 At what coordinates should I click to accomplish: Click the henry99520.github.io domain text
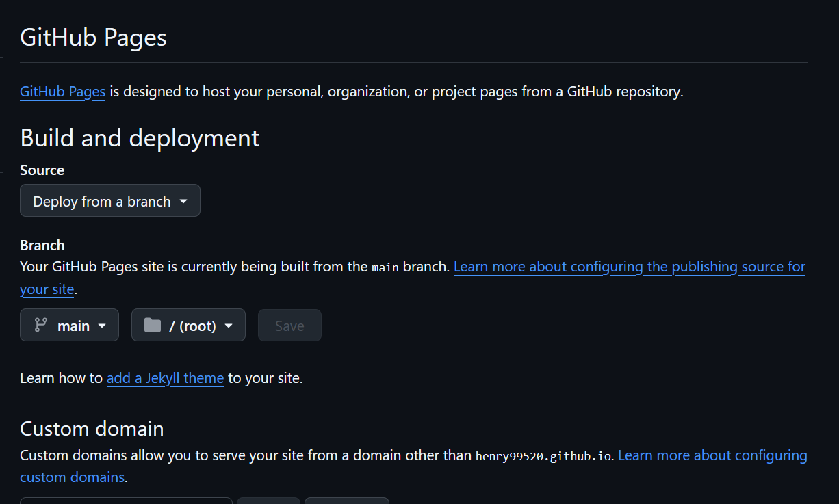point(543,456)
